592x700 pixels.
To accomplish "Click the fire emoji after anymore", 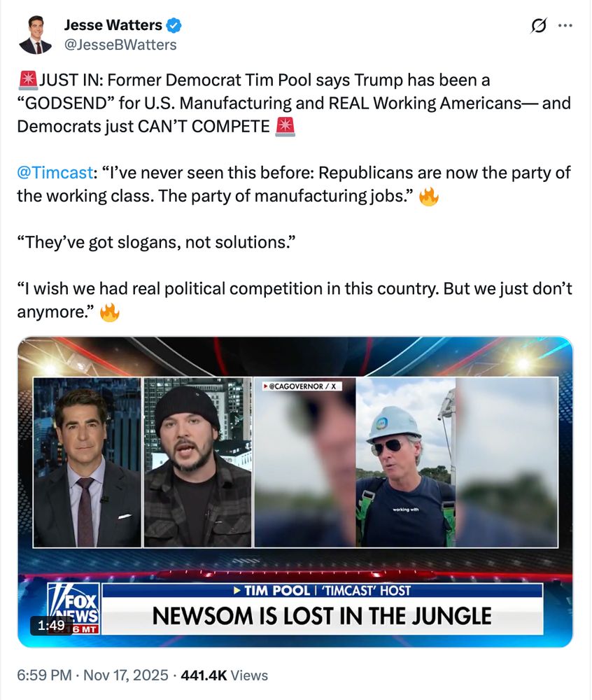I will (109, 312).
